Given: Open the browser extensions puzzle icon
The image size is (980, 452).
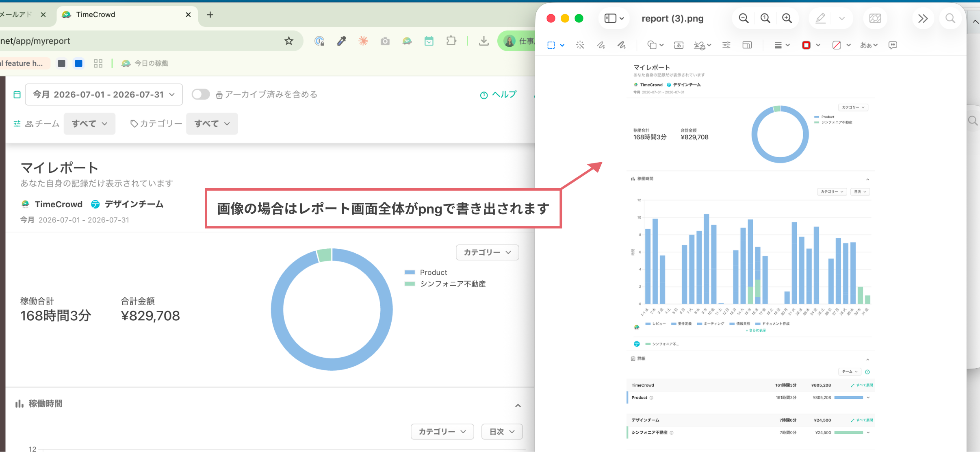Looking at the screenshot, I should point(451,41).
